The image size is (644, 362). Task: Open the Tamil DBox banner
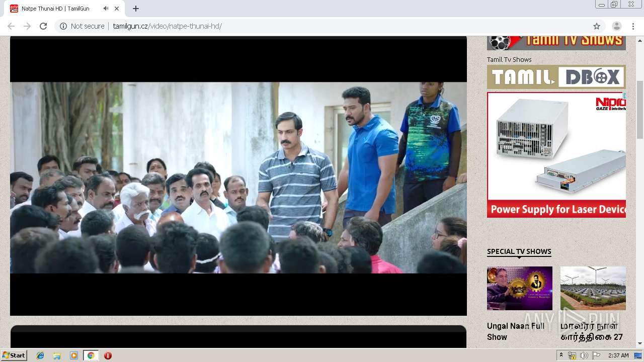coord(556,77)
